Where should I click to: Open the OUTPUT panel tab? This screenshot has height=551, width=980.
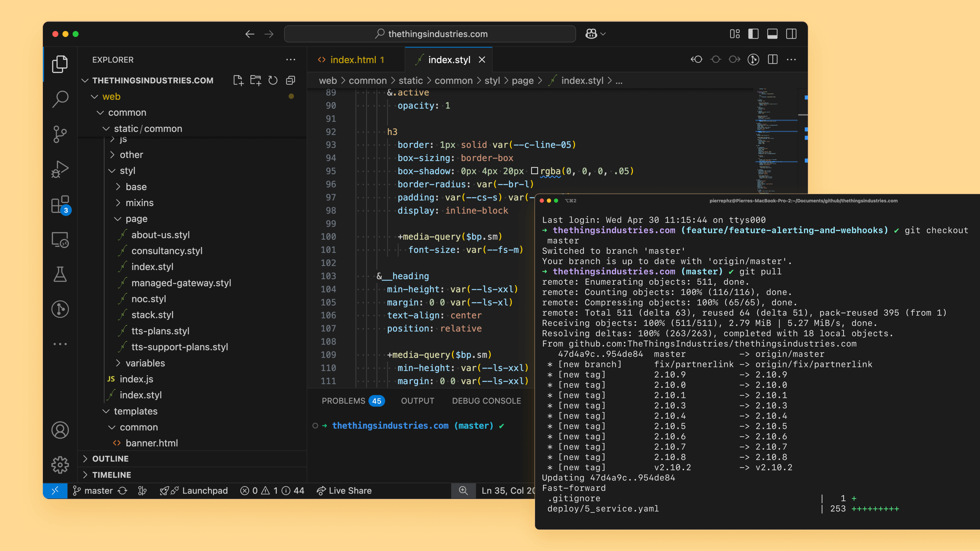pos(417,401)
